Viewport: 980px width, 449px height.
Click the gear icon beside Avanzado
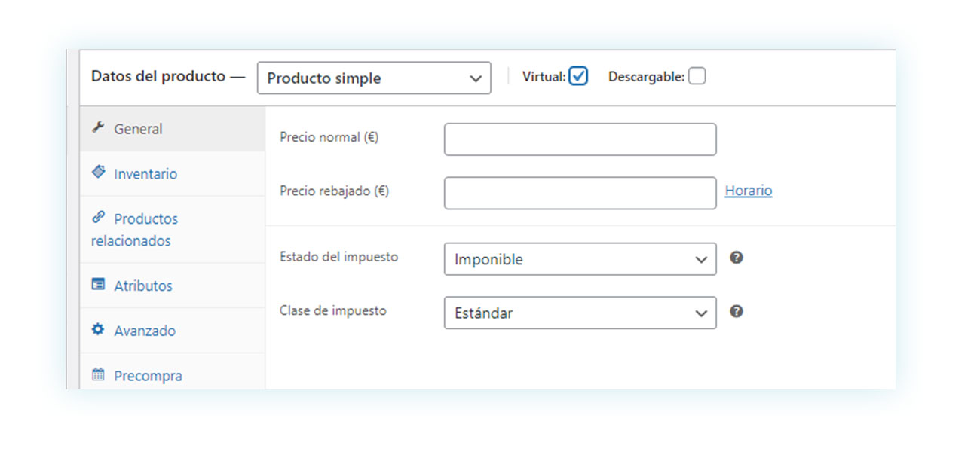pyautogui.click(x=98, y=329)
